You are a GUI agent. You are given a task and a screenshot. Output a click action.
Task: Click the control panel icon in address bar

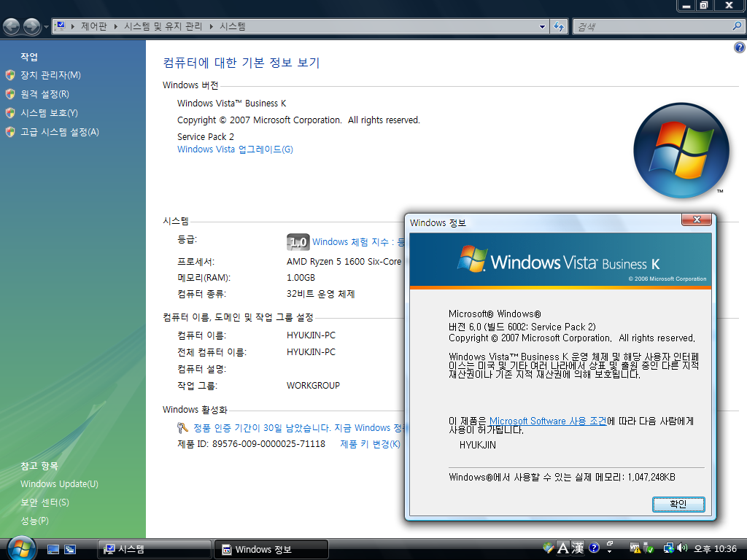point(61,26)
